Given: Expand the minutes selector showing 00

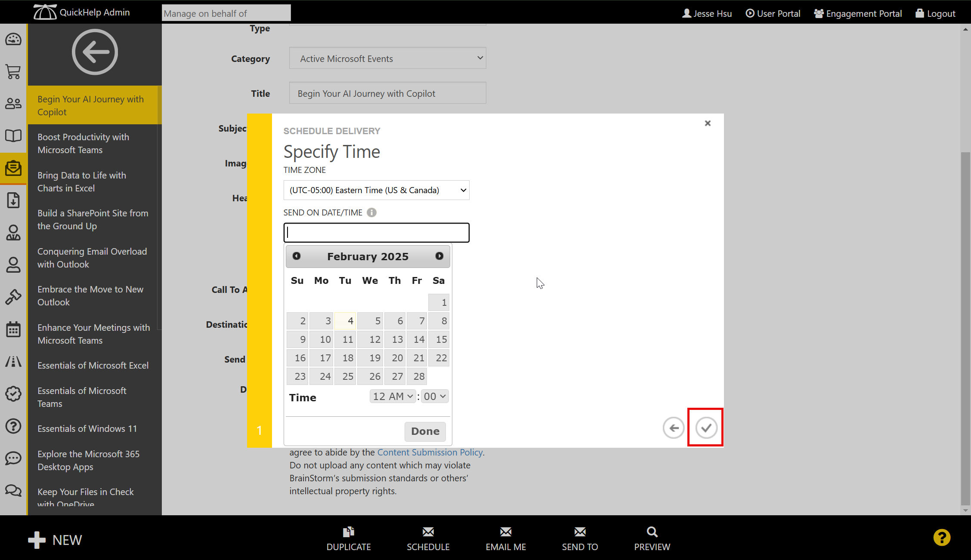Looking at the screenshot, I should coord(434,396).
